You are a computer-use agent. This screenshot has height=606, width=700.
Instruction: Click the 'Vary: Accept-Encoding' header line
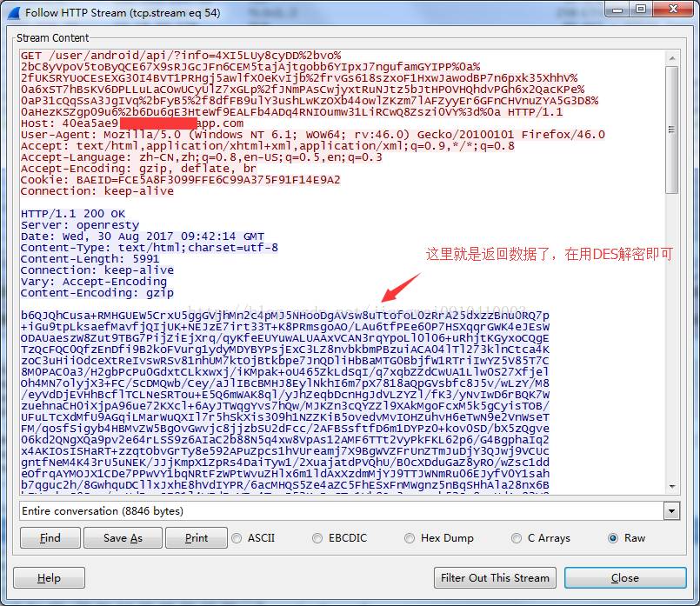click(93, 282)
